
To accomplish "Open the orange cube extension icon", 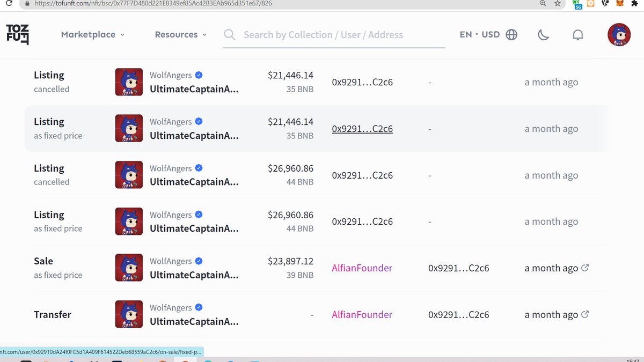I will click(x=591, y=3).
